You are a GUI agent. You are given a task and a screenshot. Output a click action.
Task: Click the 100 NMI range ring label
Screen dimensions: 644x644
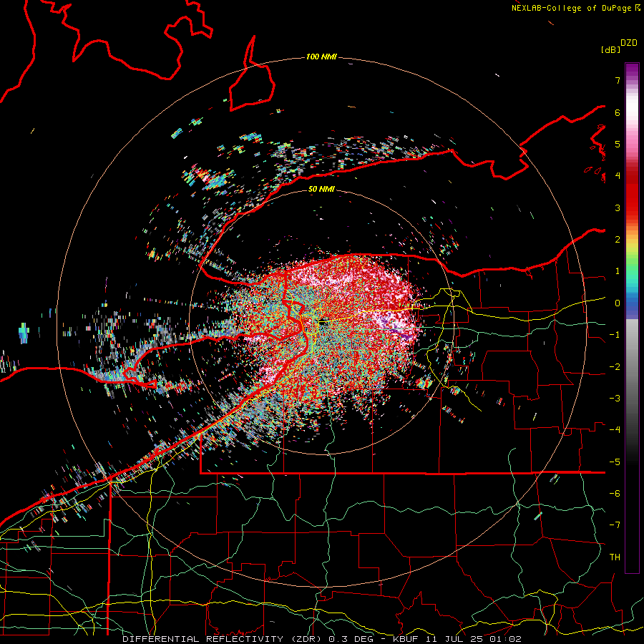coord(321,57)
